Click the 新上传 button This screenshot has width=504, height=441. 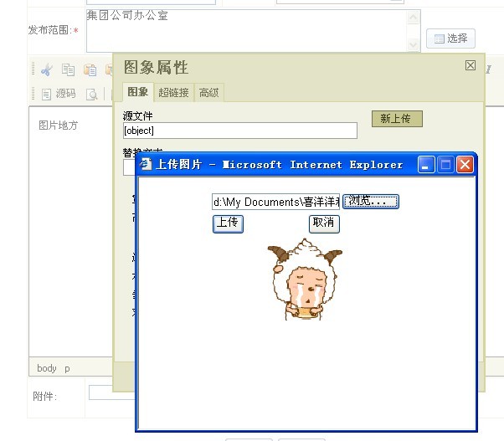pos(397,119)
